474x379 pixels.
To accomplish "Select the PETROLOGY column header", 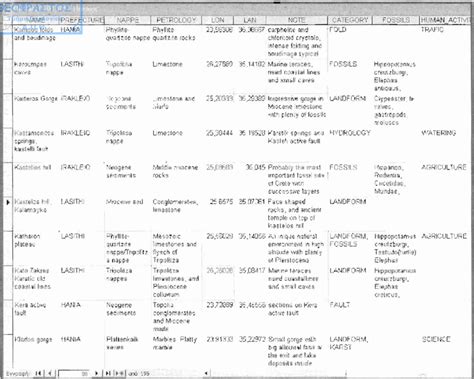I will 176,20.
